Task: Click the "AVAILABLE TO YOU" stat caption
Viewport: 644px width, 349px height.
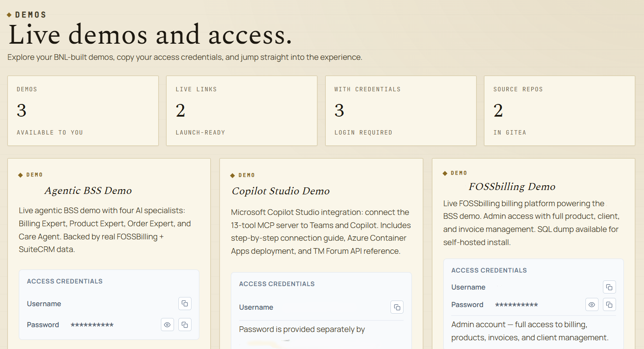Action: click(x=50, y=132)
